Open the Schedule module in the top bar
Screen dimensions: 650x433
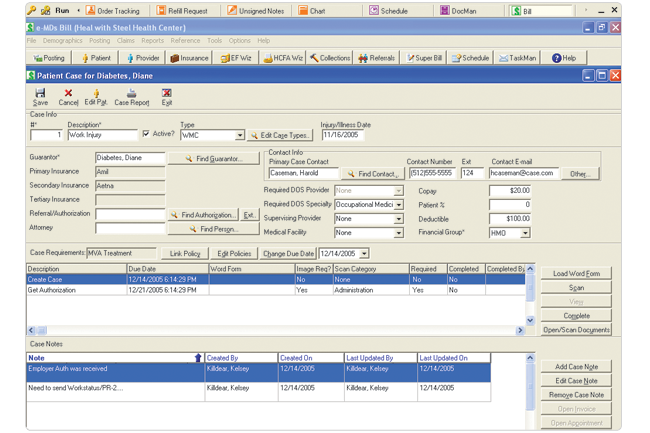coord(388,11)
